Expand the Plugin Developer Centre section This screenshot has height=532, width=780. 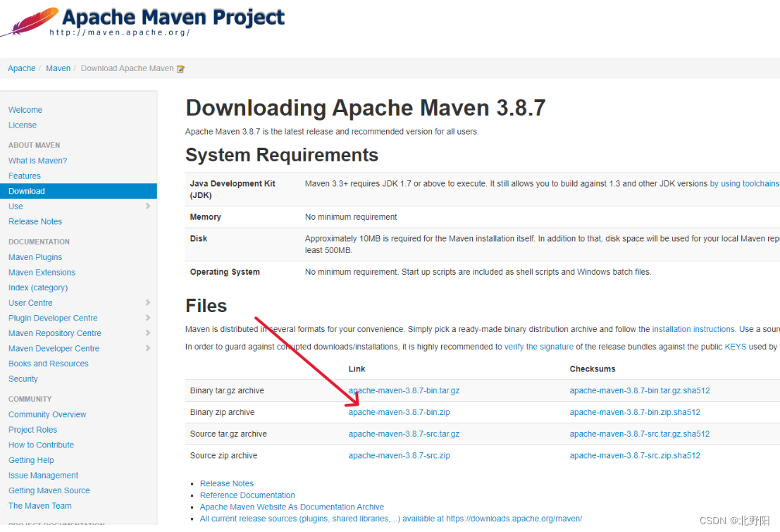(52, 318)
